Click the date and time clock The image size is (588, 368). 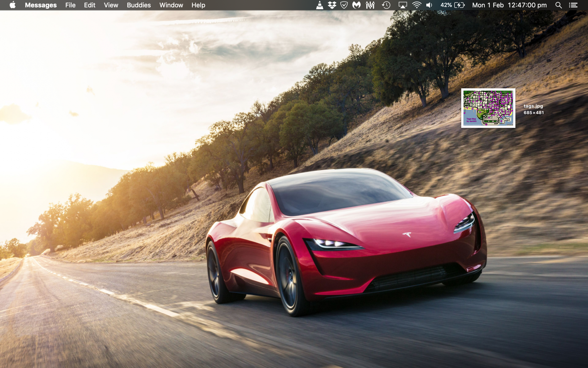[x=510, y=5]
